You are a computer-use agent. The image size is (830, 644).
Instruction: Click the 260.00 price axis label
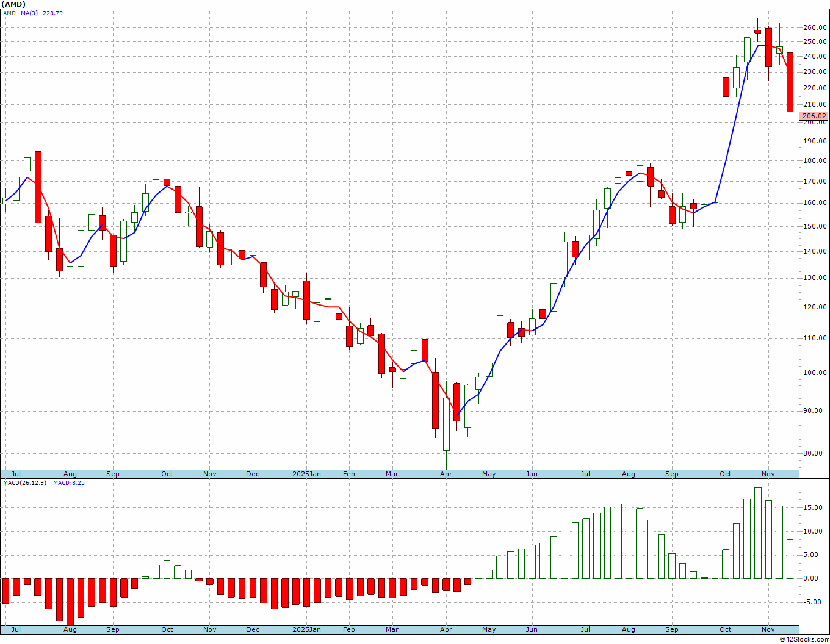click(815, 27)
